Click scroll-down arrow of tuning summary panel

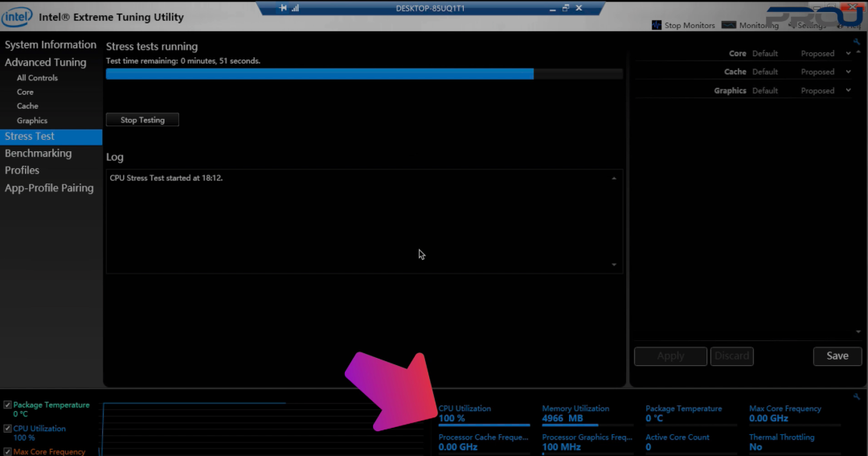[x=858, y=332]
